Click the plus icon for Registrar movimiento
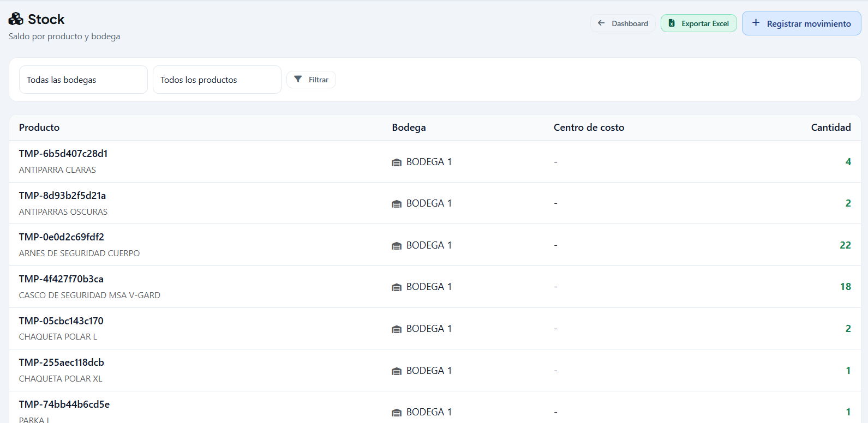 click(x=756, y=23)
